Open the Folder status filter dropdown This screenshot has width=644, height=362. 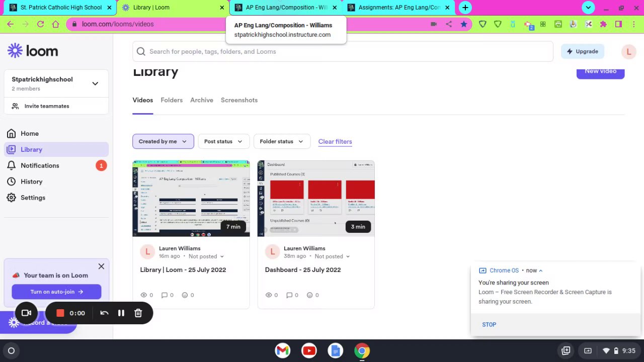(x=282, y=141)
